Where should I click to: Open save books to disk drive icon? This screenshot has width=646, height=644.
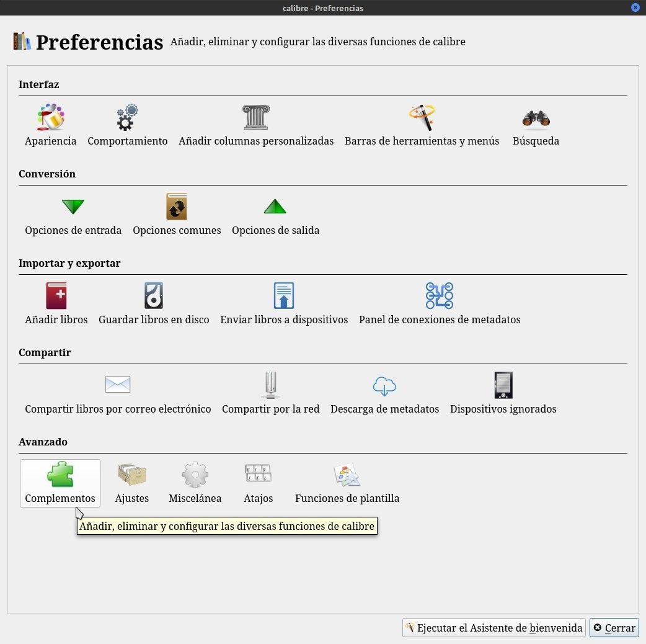pyautogui.click(x=154, y=295)
